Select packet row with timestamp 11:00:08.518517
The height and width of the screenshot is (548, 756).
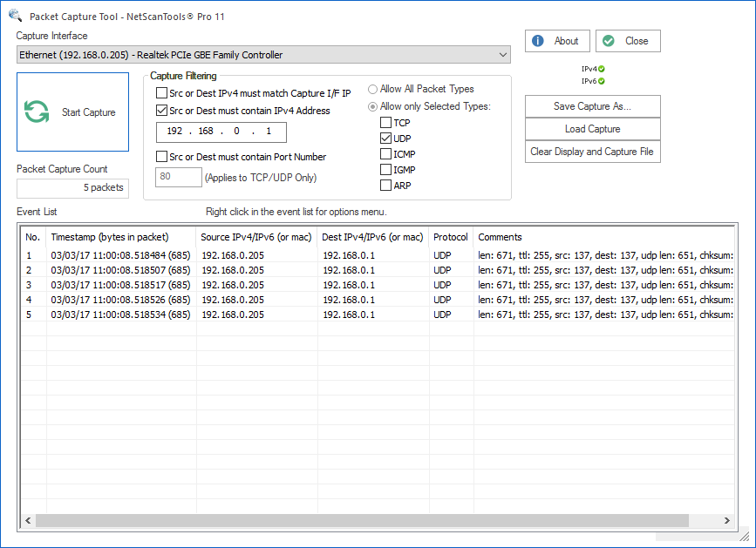(378, 285)
